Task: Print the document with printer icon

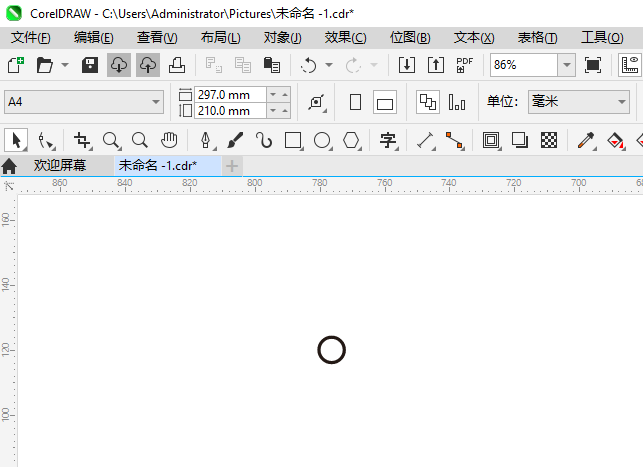Action: point(177,65)
